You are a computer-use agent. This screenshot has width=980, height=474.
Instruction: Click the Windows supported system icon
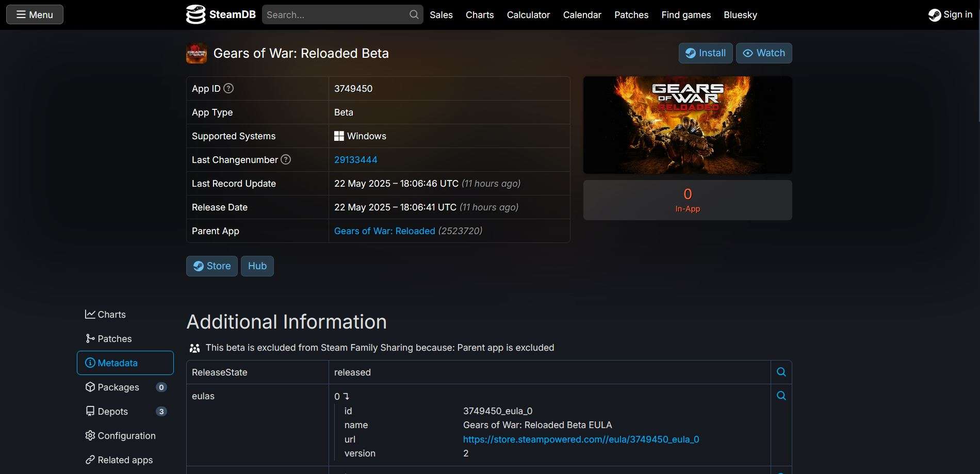(x=339, y=136)
